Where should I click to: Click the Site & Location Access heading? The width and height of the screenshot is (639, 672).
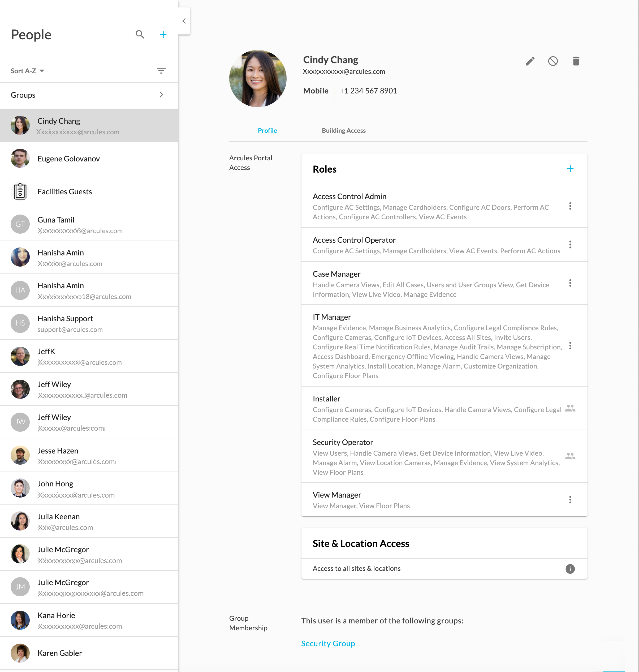click(361, 543)
